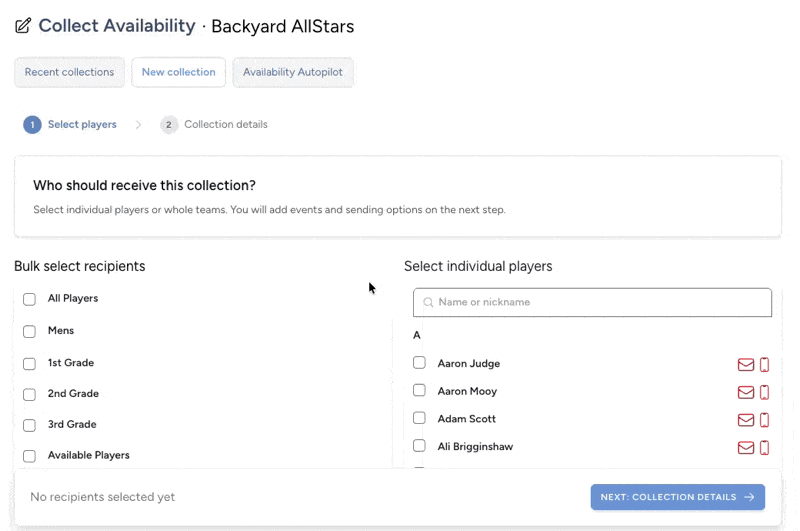
Task: Click the letter 'A' group header
Action: point(417,335)
